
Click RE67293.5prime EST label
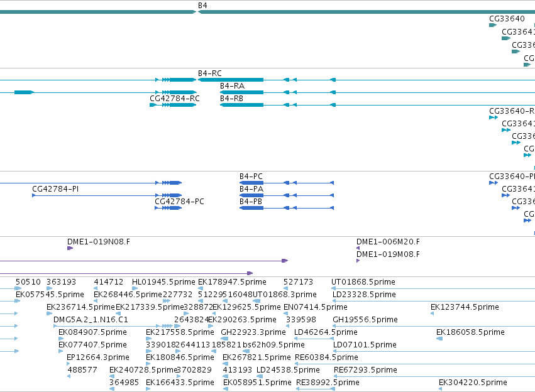[x=365, y=371]
